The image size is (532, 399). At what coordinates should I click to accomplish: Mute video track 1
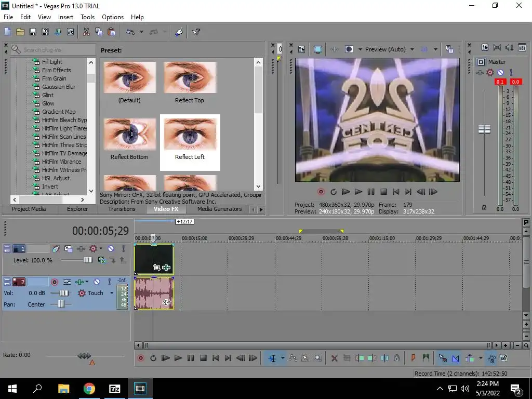[111, 249]
